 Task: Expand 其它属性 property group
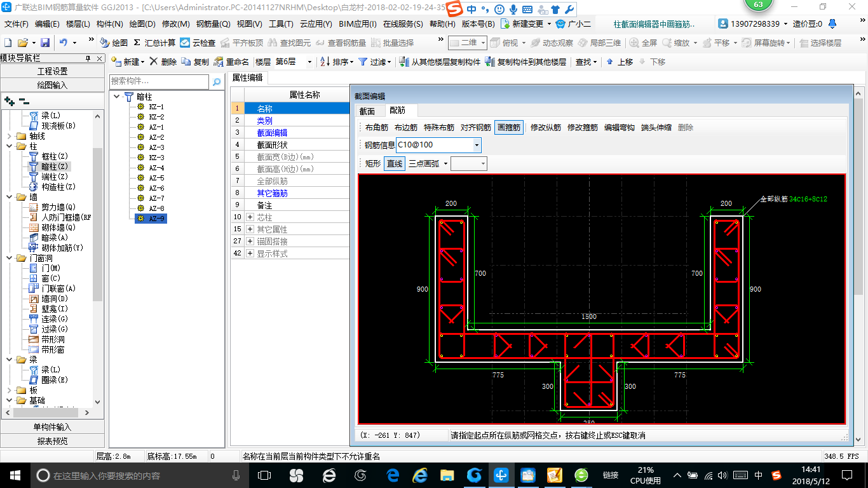(x=250, y=229)
